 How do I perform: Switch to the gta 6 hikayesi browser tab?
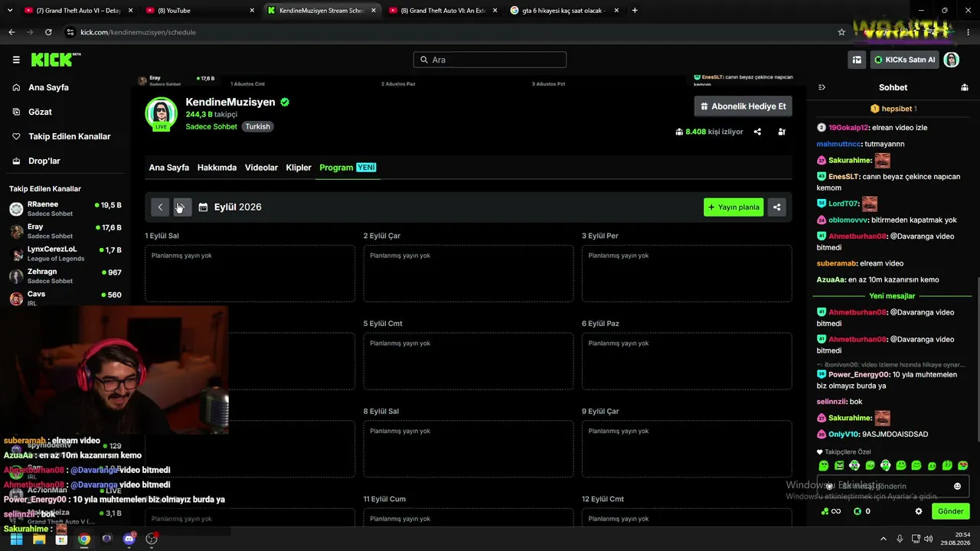[x=564, y=11]
